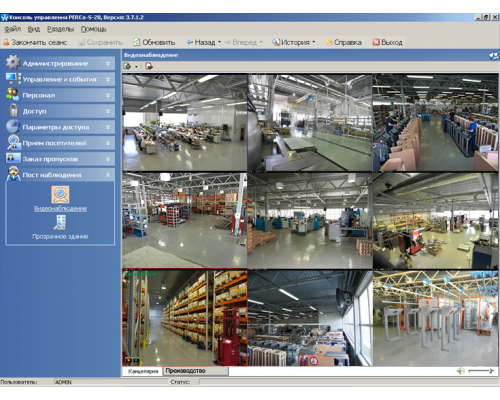Click the icon at the right end of the Видеонаблюдение header bar
Screen dimensions: 500x400
click(x=494, y=55)
